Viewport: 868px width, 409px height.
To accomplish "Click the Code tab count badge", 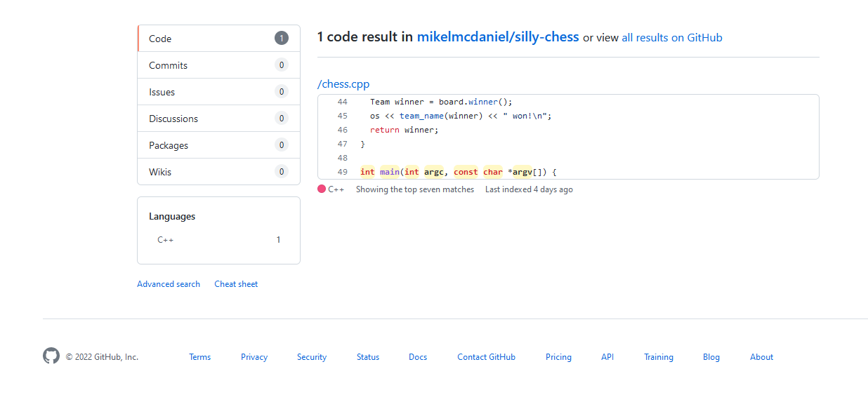I will coord(282,39).
